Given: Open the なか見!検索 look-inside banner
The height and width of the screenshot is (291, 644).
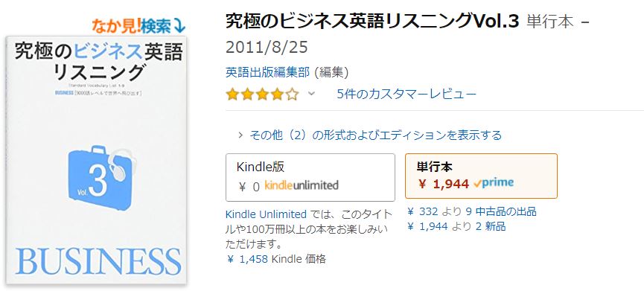Looking at the screenshot, I should click(138, 26).
